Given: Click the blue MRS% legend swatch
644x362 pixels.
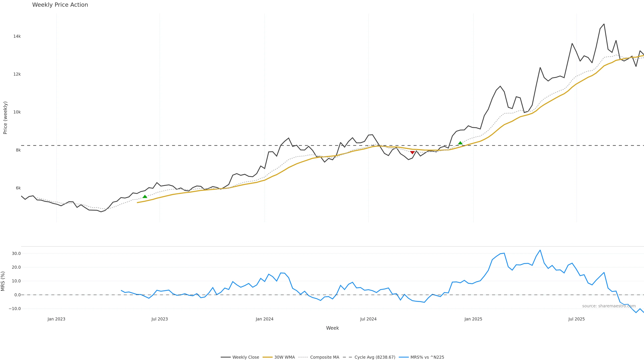Looking at the screenshot, I should tap(404, 357).
